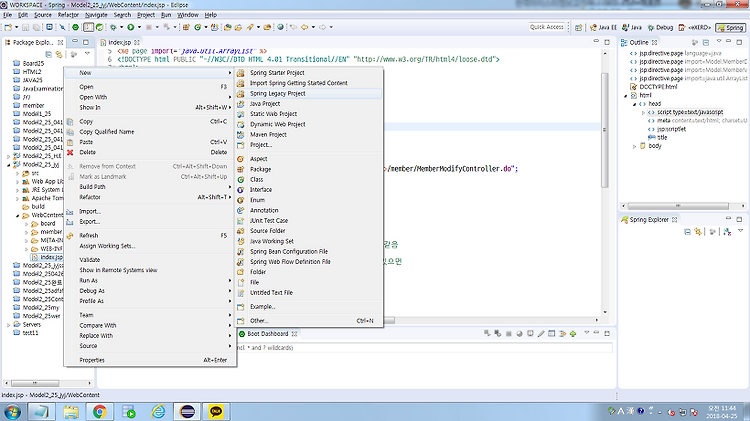Switch to Java EE perspective

pos(604,28)
